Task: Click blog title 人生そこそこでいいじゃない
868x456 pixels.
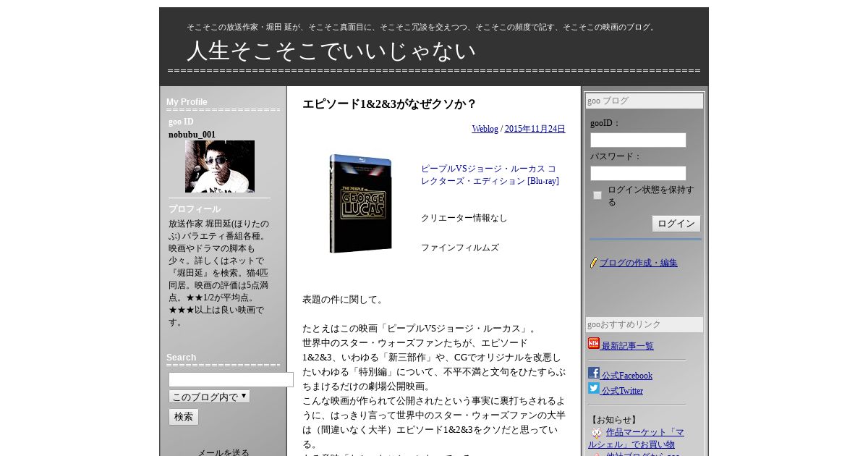Action: pos(331,51)
